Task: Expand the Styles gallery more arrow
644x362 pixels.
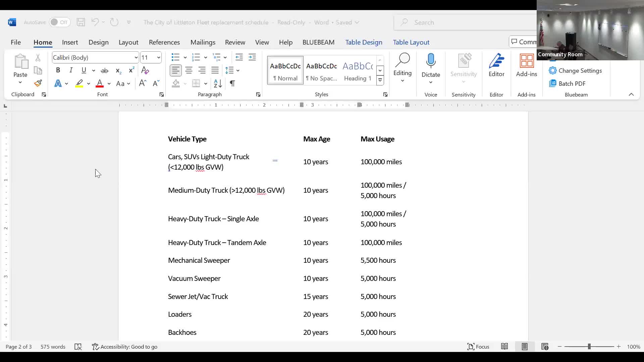Action: click(380, 80)
